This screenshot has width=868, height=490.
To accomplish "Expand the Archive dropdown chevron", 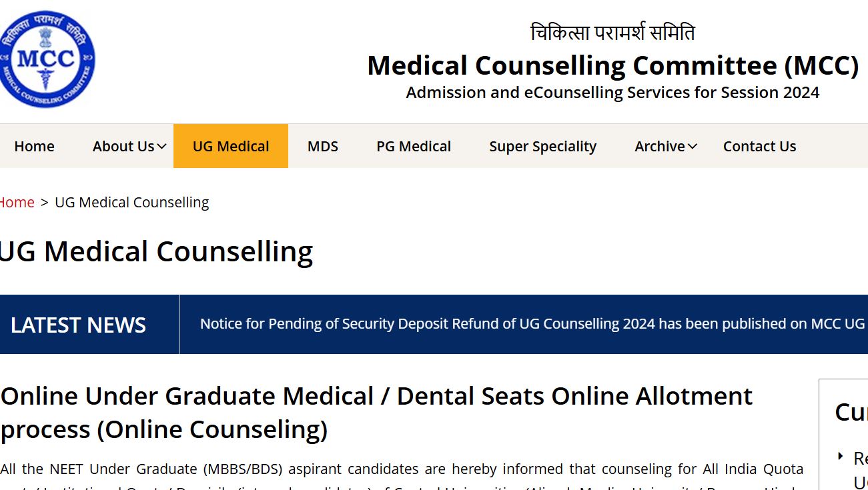I will (693, 147).
